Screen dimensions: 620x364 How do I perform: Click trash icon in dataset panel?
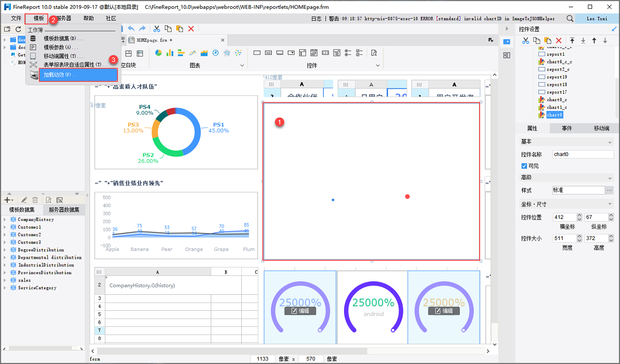point(35,200)
